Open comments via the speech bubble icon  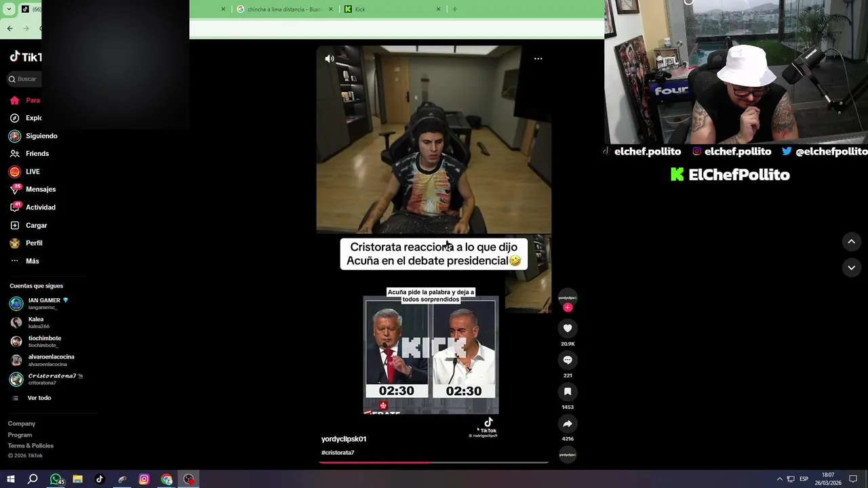pyautogui.click(x=568, y=360)
